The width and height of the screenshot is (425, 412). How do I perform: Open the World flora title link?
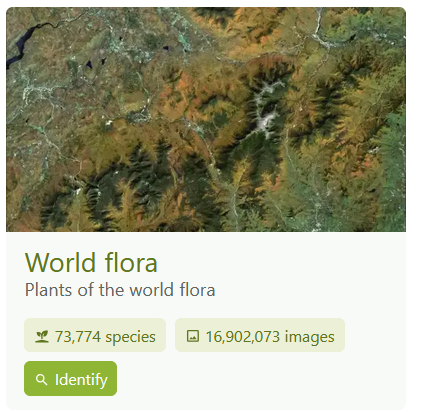click(91, 262)
